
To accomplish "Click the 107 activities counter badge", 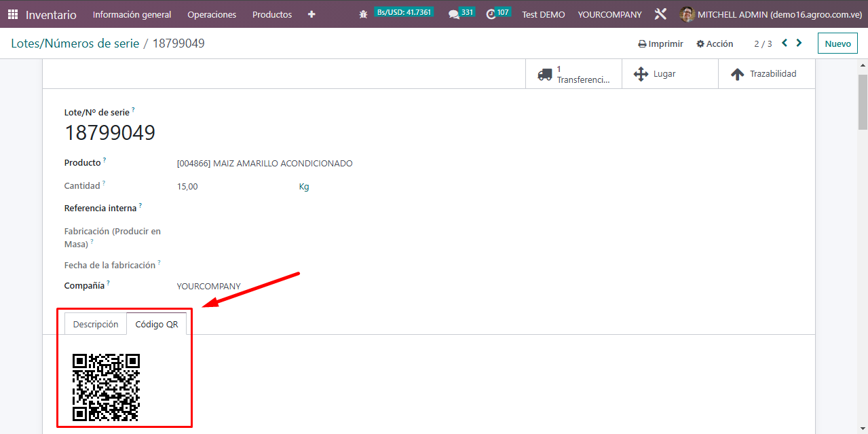I will click(503, 12).
